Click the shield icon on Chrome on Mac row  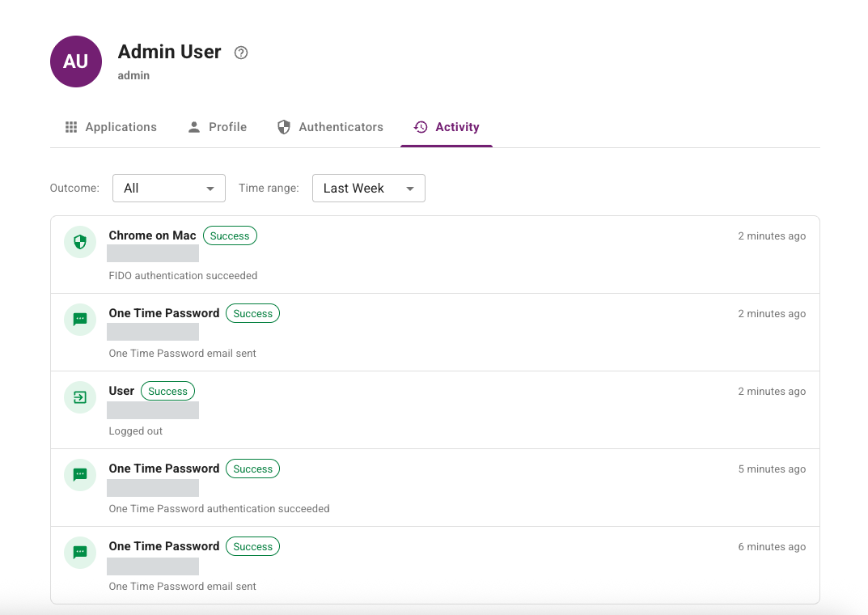pyautogui.click(x=80, y=242)
